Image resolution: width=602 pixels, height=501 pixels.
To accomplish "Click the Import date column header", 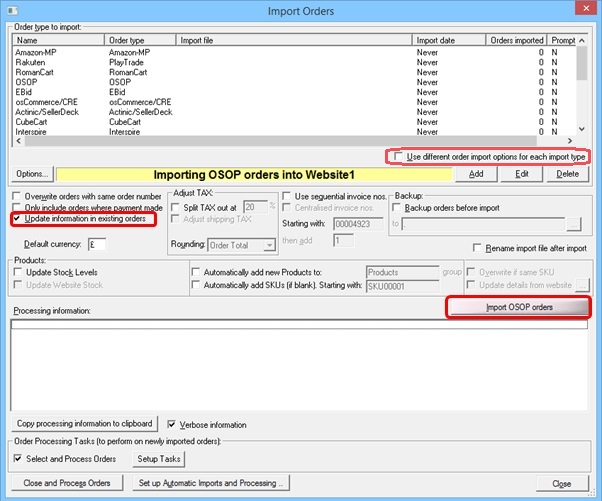I will click(x=449, y=40).
